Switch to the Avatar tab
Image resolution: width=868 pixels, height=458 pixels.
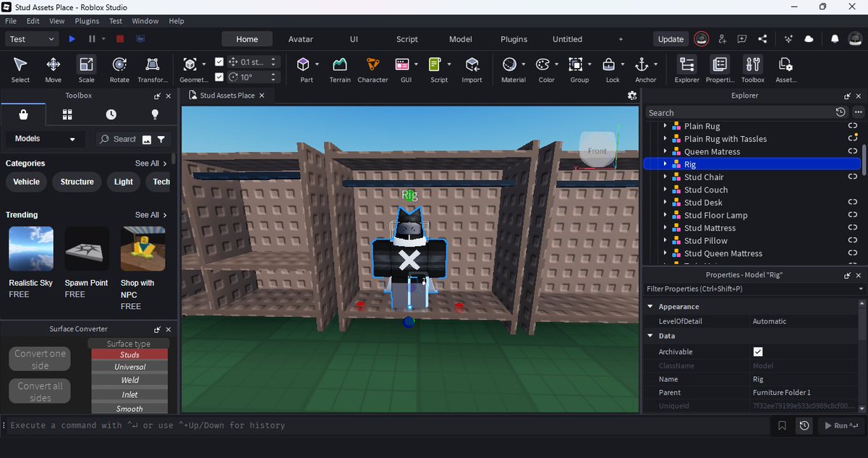click(x=300, y=39)
